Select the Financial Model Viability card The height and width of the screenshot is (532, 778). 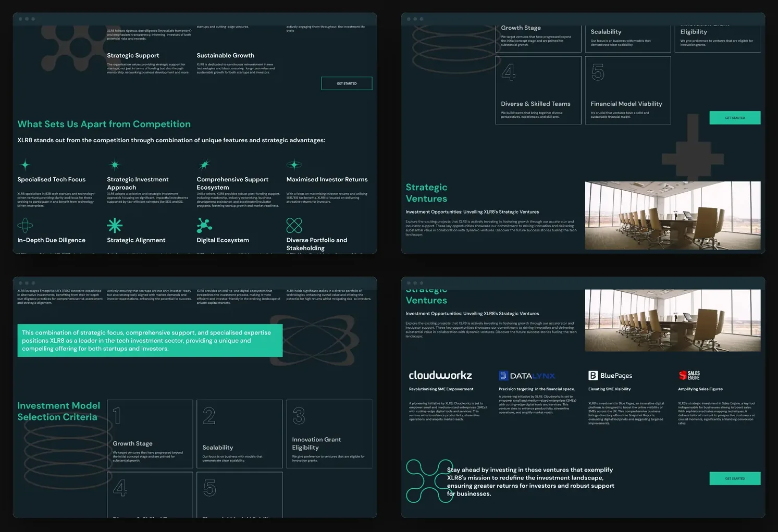tap(628, 90)
